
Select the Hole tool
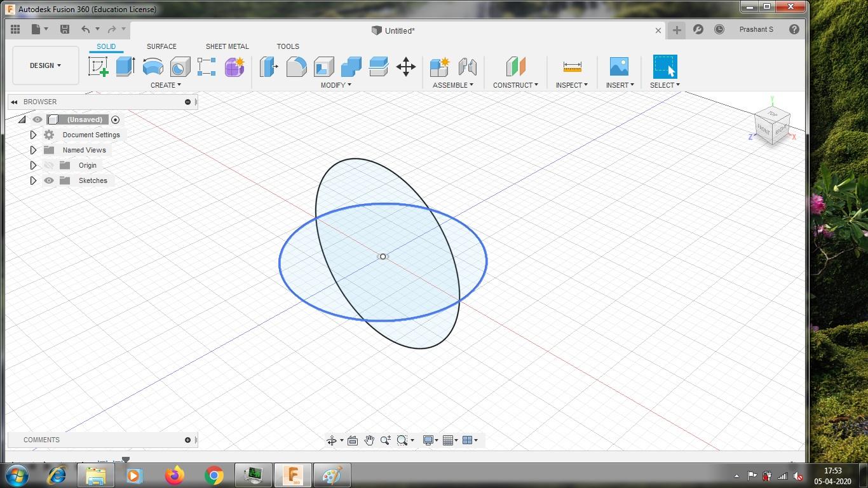pos(180,67)
